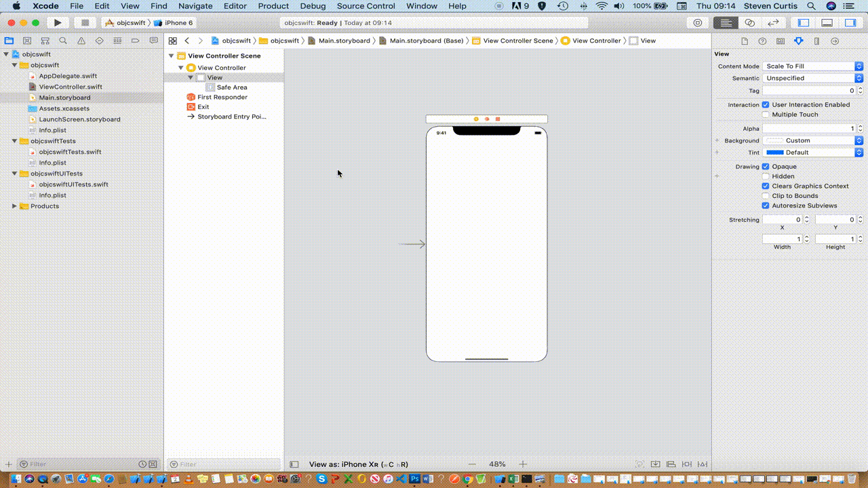The image size is (868, 488).
Task: Show the Size inspector ruler icon
Action: (816, 41)
